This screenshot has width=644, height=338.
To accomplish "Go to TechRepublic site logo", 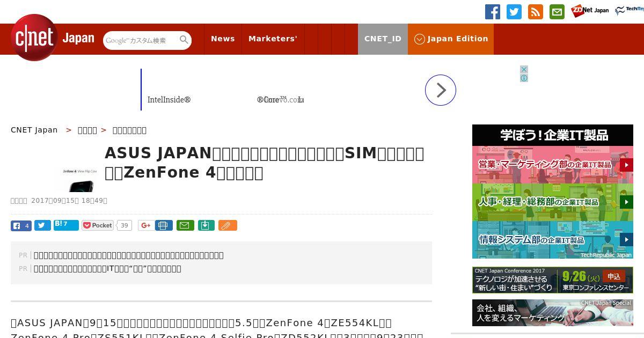I will (x=630, y=11).
